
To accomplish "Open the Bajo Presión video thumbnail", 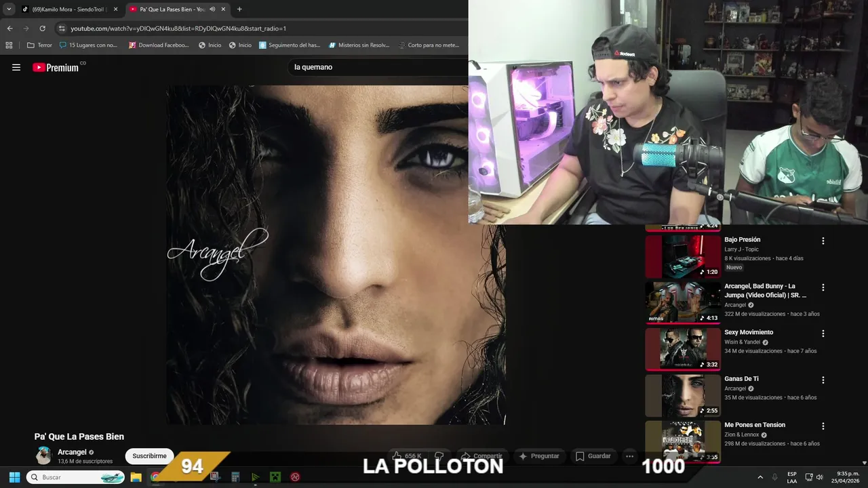I will pyautogui.click(x=683, y=257).
